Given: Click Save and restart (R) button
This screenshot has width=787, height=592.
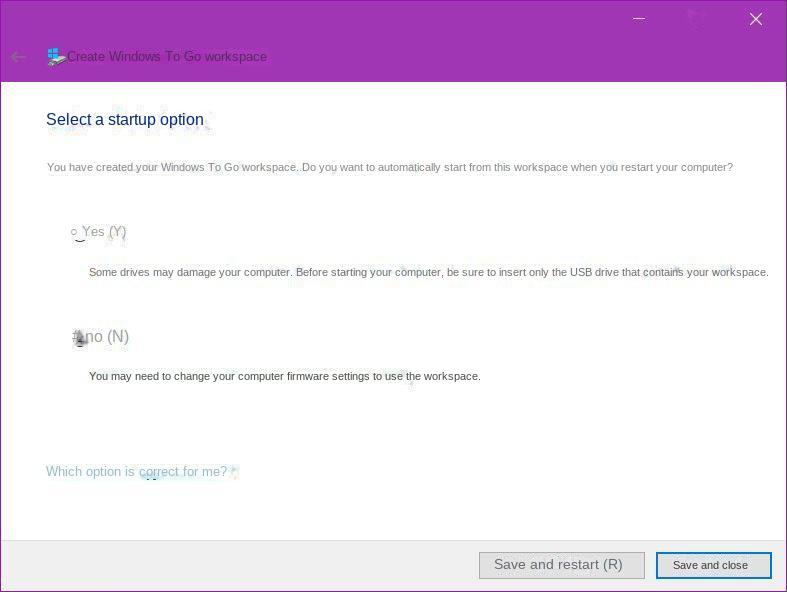Looking at the screenshot, I should 562,565.
